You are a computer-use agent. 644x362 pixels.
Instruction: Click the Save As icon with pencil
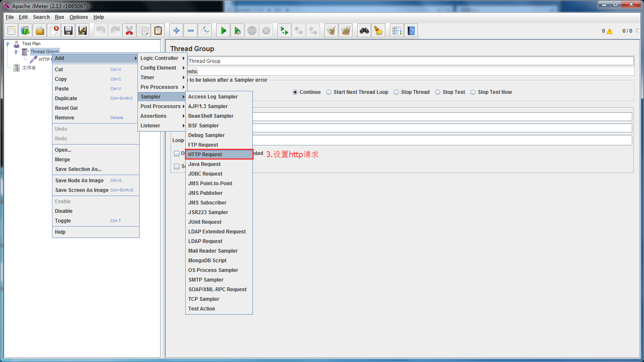83,31
